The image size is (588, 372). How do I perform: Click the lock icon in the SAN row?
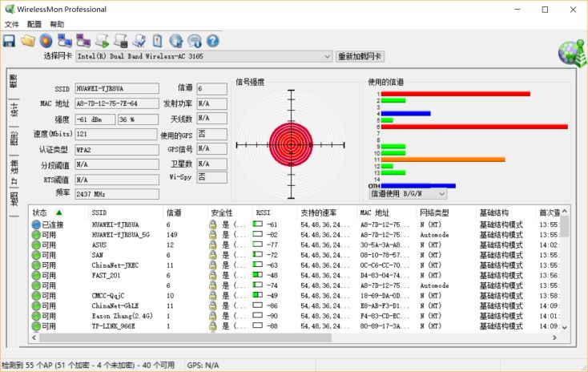pyautogui.click(x=212, y=255)
